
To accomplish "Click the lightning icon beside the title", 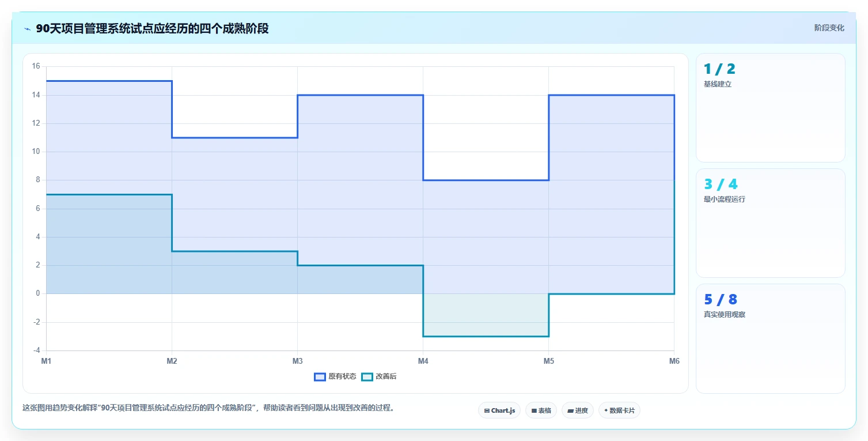I will point(27,29).
